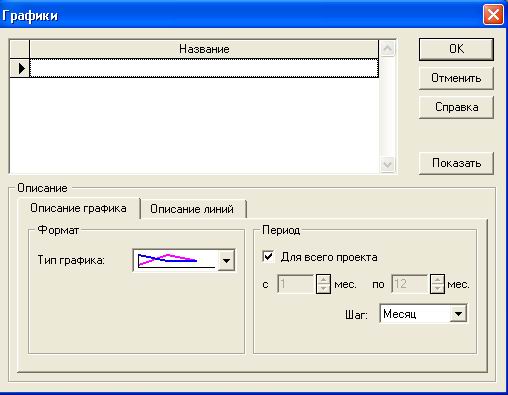Decrease the start month with down spinner
This screenshot has height=395, width=508.
(x=323, y=289)
